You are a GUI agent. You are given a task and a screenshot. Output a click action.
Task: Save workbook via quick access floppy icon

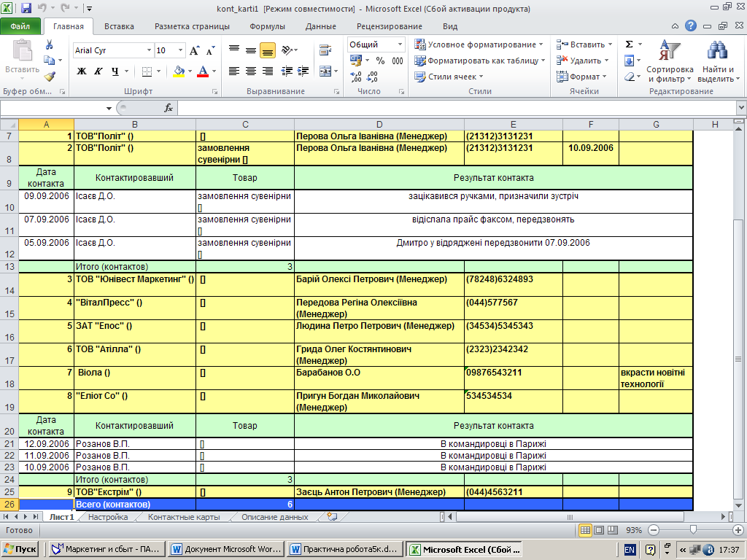(26, 8)
